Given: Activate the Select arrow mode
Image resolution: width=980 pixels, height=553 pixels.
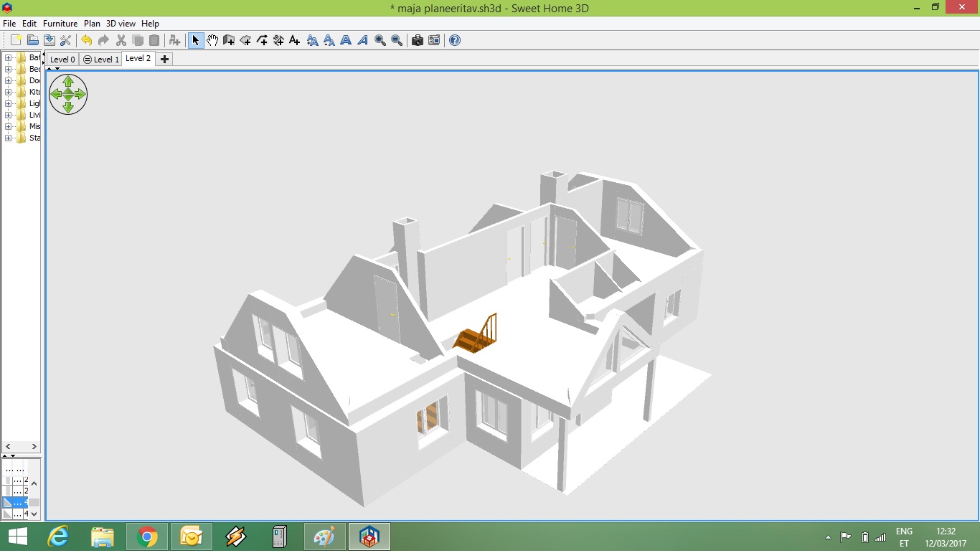Looking at the screenshot, I should tap(195, 41).
